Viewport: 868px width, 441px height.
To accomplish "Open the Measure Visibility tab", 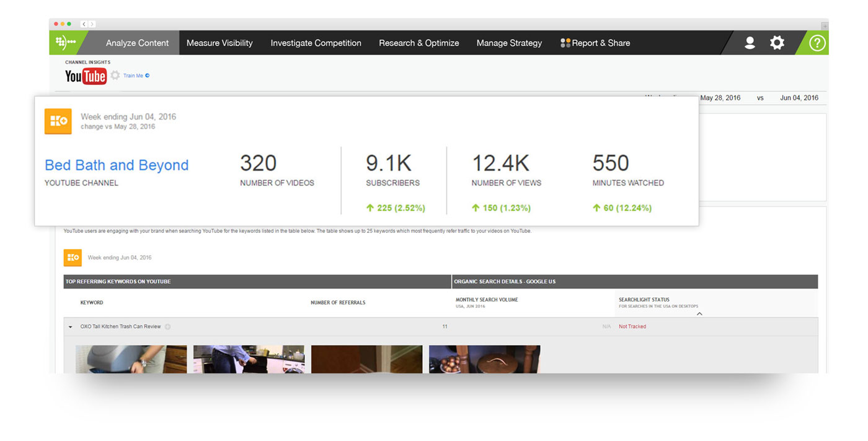I will coord(219,43).
